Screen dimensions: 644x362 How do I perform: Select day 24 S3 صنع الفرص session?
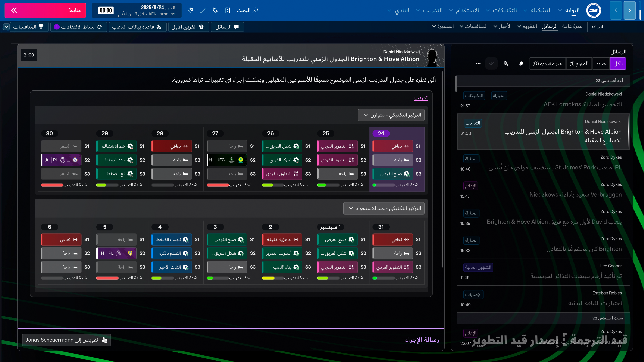click(392, 174)
